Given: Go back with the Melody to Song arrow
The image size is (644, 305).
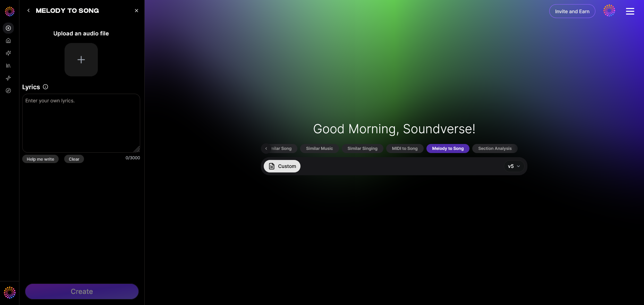Looking at the screenshot, I should click(x=28, y=10).
